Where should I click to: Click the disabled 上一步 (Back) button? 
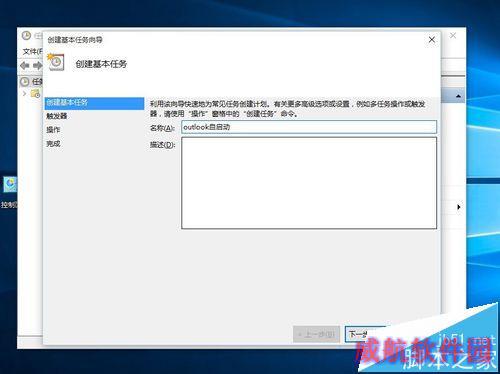(316, 334)
